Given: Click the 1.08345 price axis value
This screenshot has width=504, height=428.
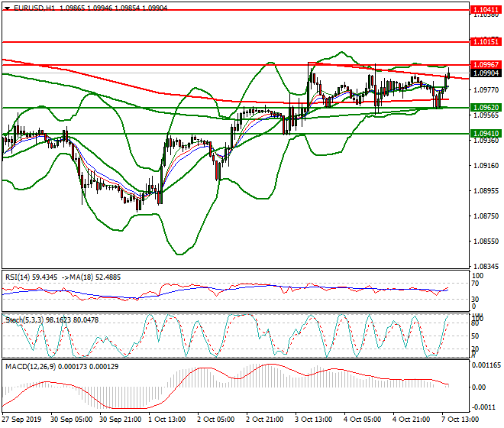Looking at the screenshot, I should pos(486,267).
